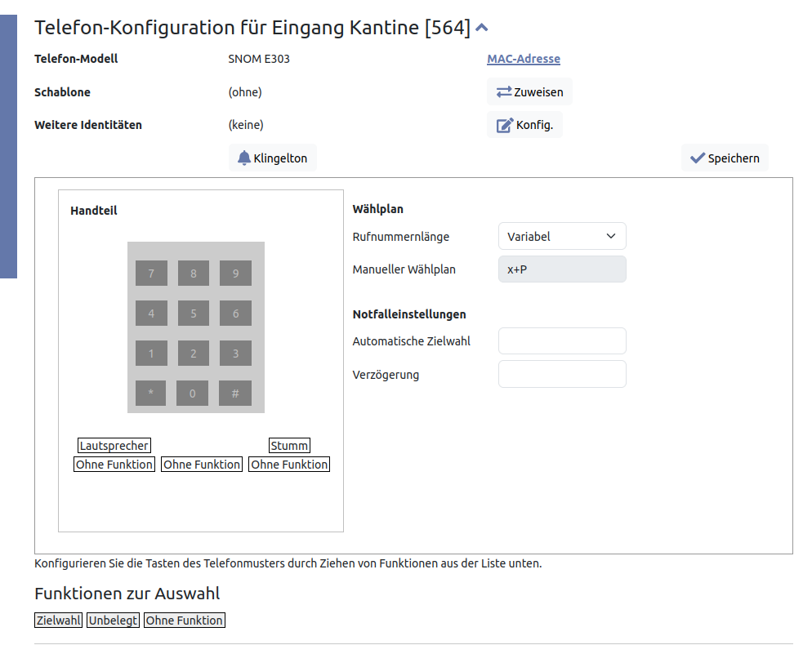Save the configuration with Speichern

coord(725,158)
